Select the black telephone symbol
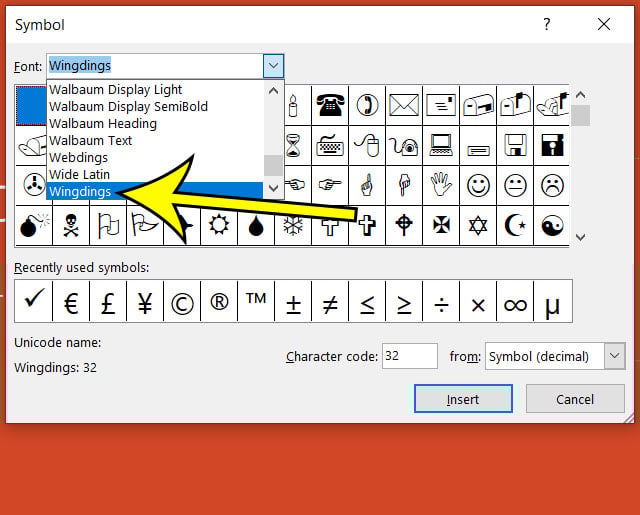 [330, 105]
